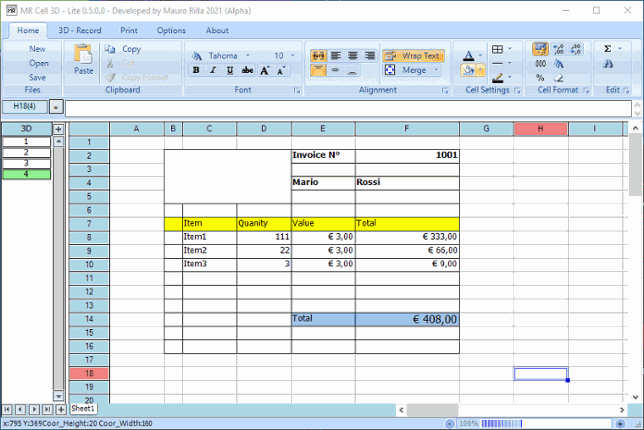This screenshot has height=430, width=644.
Task: Click the font color A icon
Action: pos(469,55)
